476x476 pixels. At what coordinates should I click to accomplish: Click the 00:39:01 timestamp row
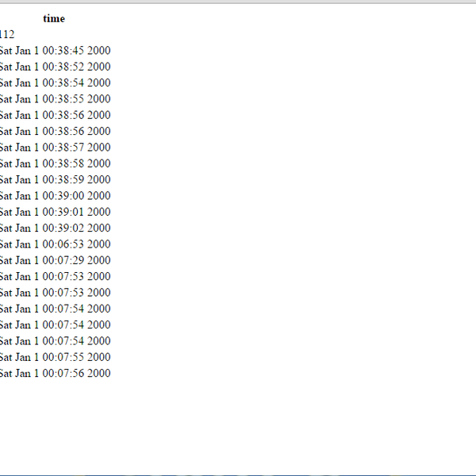pyautogui.click(x=55, y=212)
